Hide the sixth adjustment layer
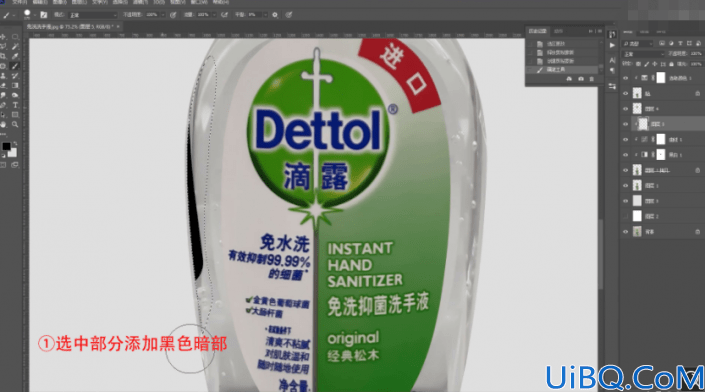Image resolution: width=705 pixels, height=392 pixels. click(625, 155)
